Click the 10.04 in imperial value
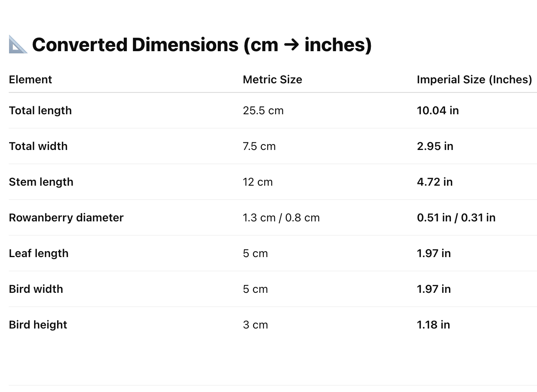537x392 pixels. point(438,110)
